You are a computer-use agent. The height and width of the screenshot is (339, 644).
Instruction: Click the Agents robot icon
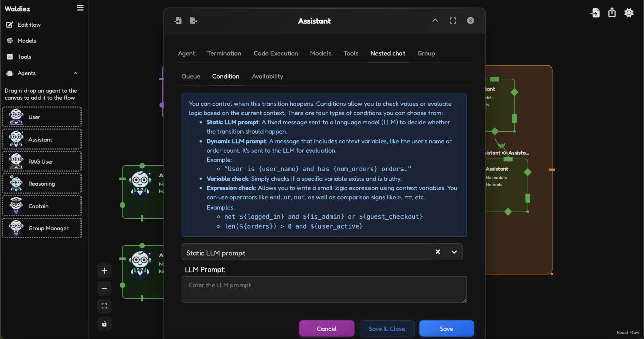coord(10,73)
